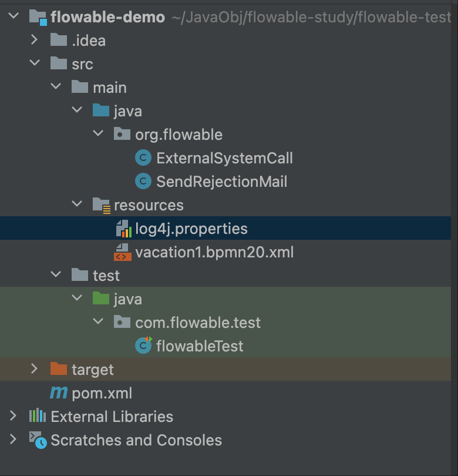Open the pom.xml file
This screenshot has height=476, width=458.
(100, 393)
